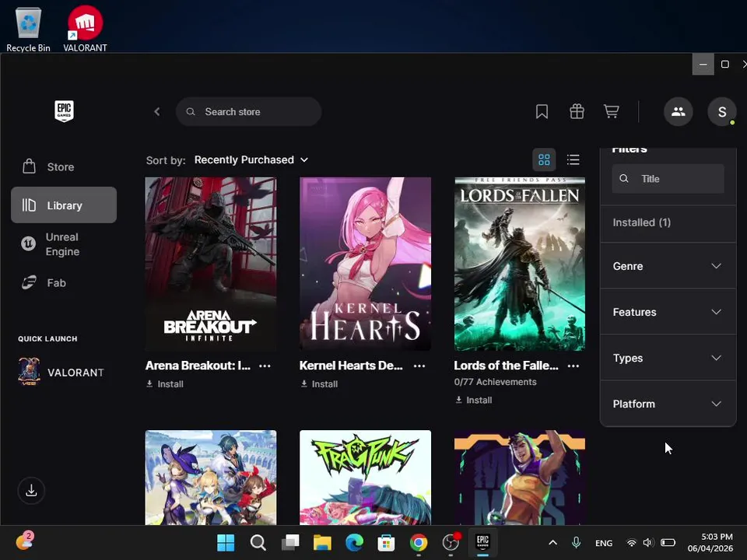This screenshot has width=747, height=560.
Task: Open the Recycle Bin desktop icon
Action: point(28,30)
